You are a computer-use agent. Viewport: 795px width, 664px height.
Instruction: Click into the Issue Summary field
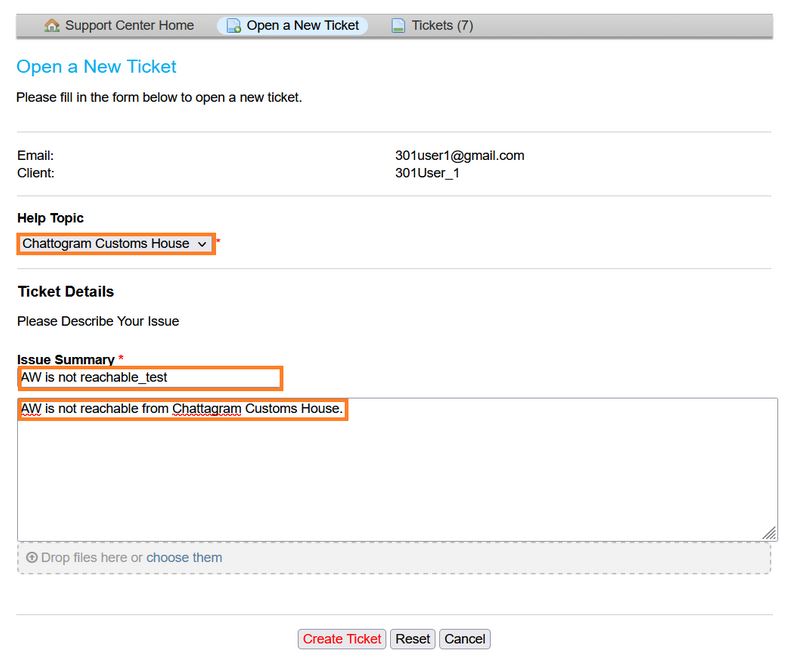click(x=150, y=378)
